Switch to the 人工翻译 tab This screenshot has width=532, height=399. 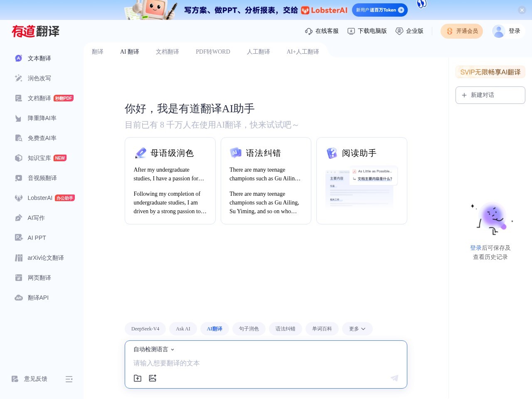coord(259,52)
